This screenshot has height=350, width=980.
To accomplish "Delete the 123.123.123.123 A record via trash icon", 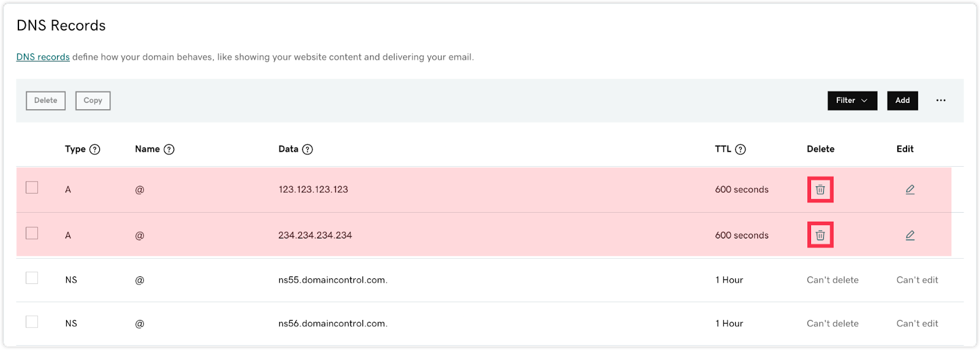I will click(820, 190).
